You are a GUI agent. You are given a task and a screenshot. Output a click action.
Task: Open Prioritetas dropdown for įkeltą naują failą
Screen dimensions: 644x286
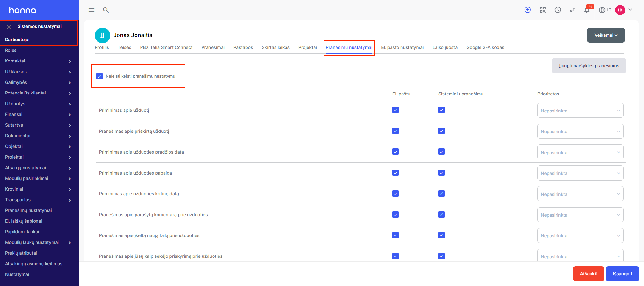pos(580,235)
